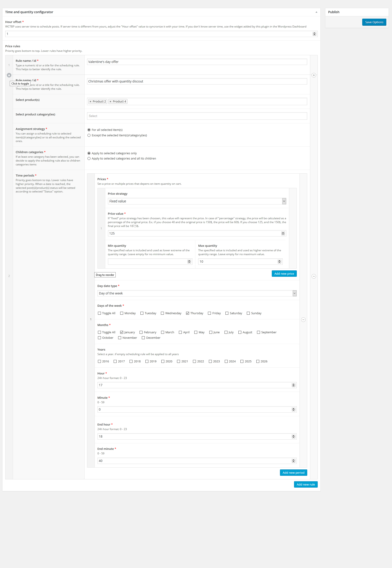The width and height of the screenshot is (392, 568).
Task: Click the toggle arrow on the first rule
Action: (9, 75)
